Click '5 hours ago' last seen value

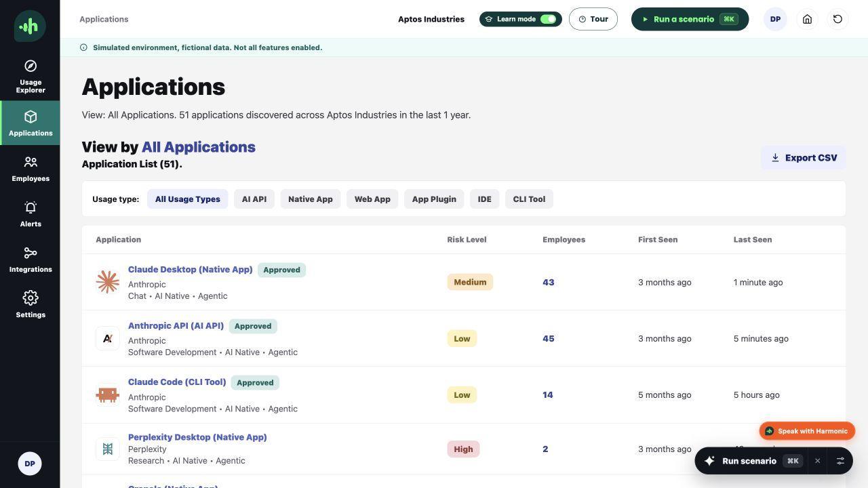tap(757, 395)
